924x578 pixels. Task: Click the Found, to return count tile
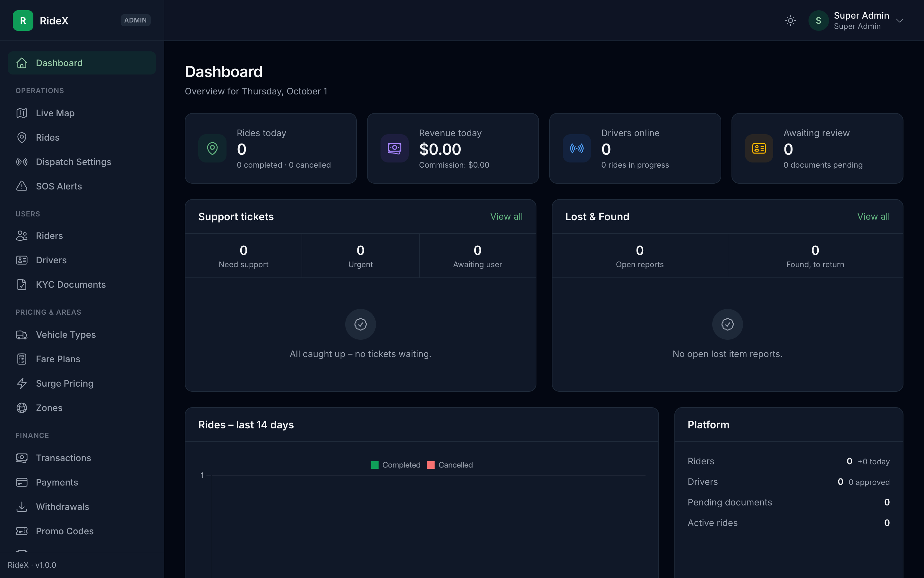(x=815, y=256)
